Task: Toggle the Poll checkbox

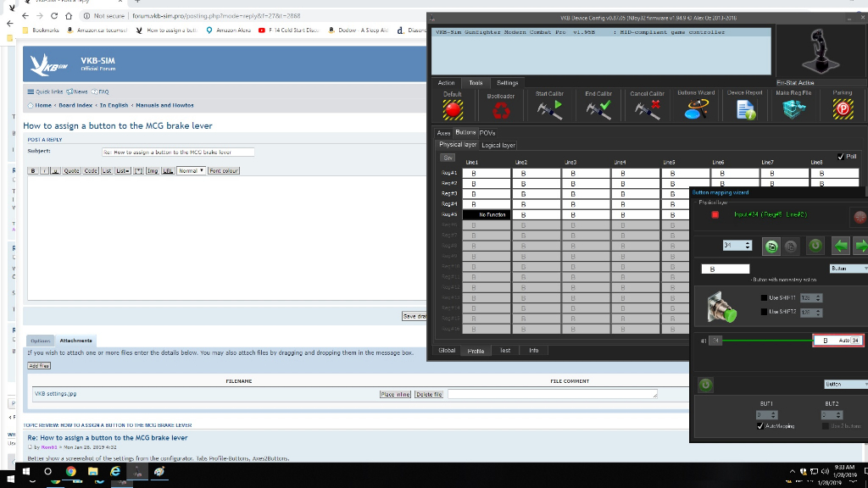Action: coord(840,157)
